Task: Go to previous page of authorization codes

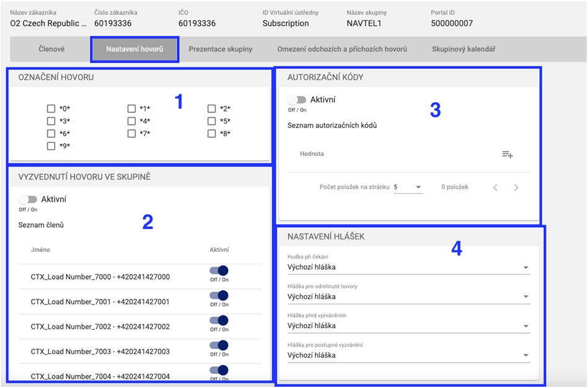Action: click(495, 188)
